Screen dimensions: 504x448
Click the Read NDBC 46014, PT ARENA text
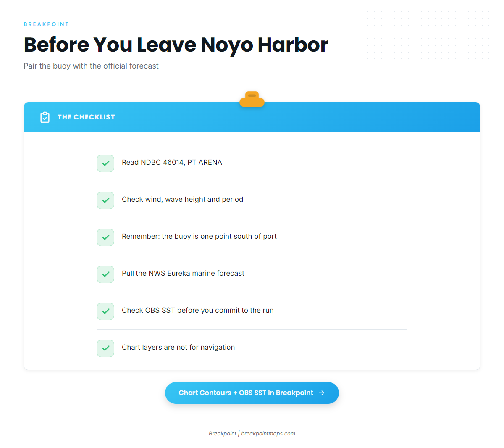[172, 163]
